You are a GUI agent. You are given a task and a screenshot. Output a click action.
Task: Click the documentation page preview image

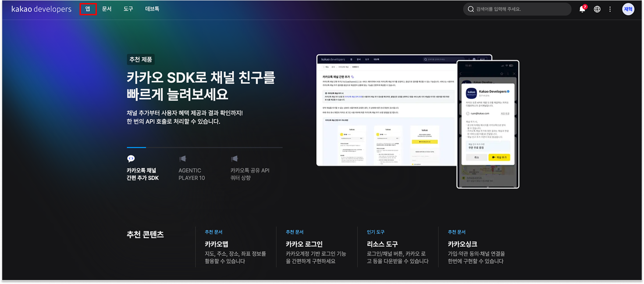point(386,110)
